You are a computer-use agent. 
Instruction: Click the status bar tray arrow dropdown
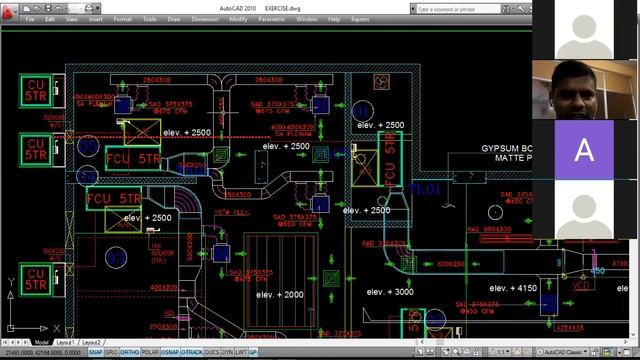pos(620,352)
